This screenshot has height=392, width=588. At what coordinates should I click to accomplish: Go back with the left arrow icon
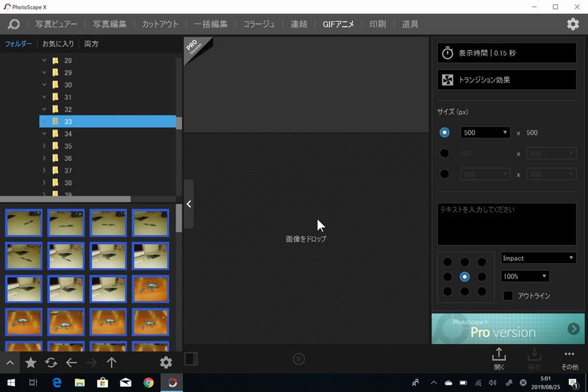pyautogui.click(x=71, y=363)
